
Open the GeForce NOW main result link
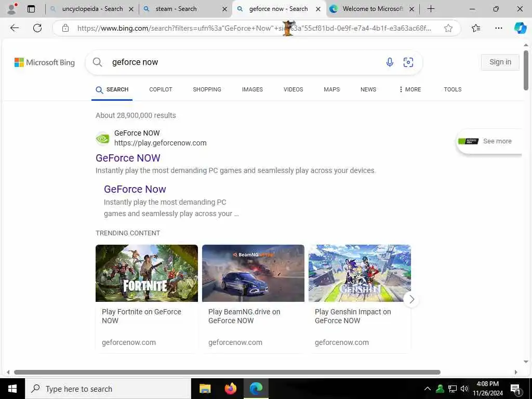(128, 158)
